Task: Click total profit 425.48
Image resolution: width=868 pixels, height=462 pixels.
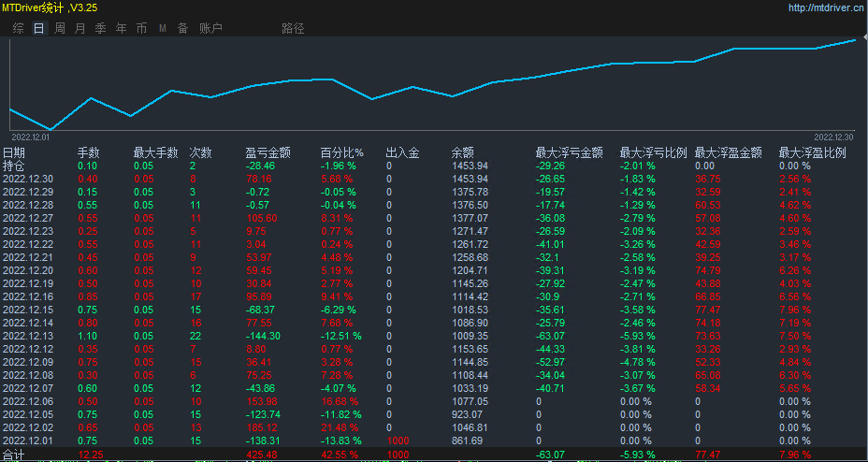Action: [261, 455]
